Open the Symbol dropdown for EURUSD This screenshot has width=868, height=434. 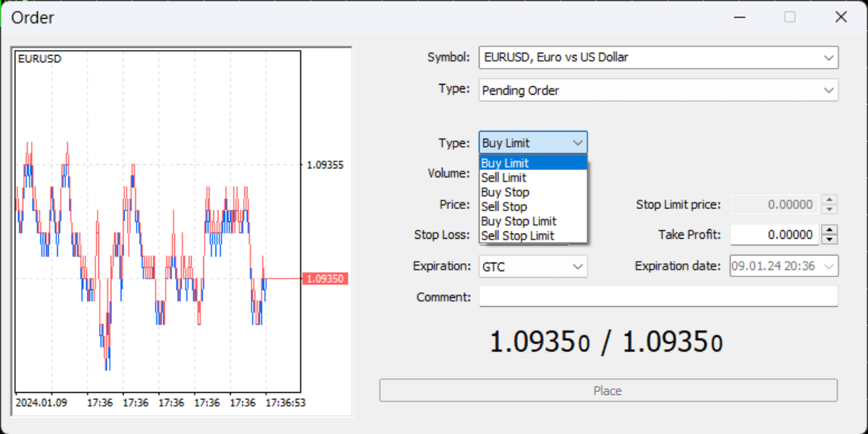(x=829, y=57)
